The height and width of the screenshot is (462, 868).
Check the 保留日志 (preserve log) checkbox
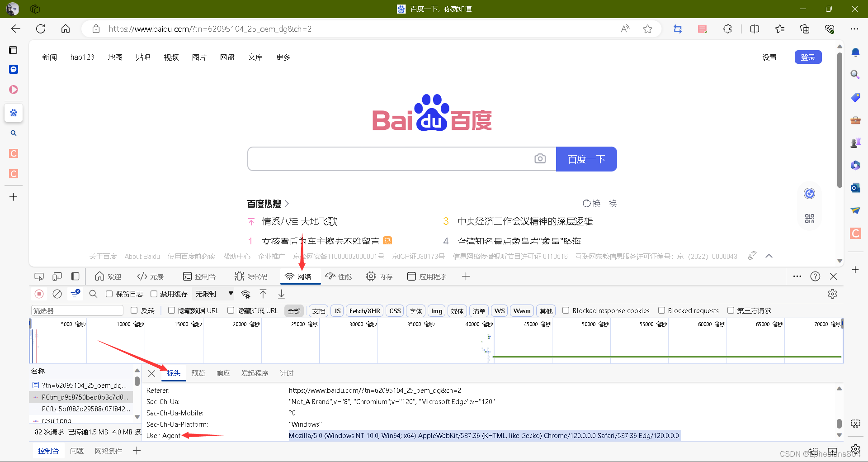coord(109,294)
